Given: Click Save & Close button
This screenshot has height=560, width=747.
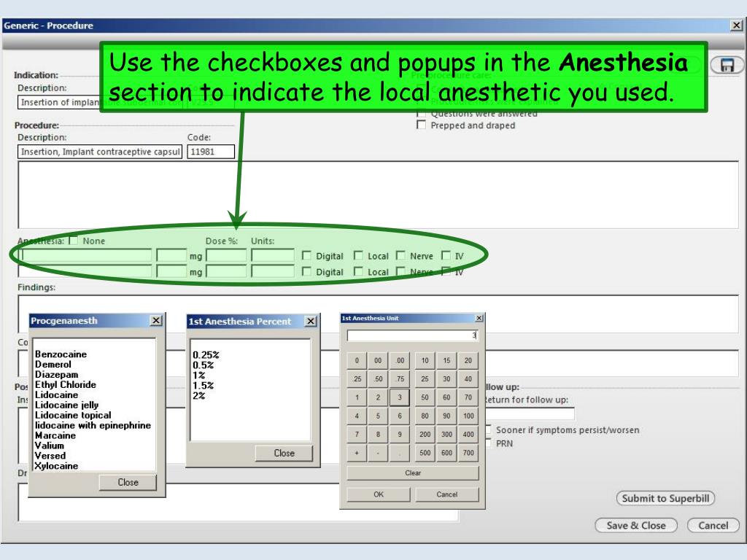Looking at the screenshot, I should click(x=636, y=525).
